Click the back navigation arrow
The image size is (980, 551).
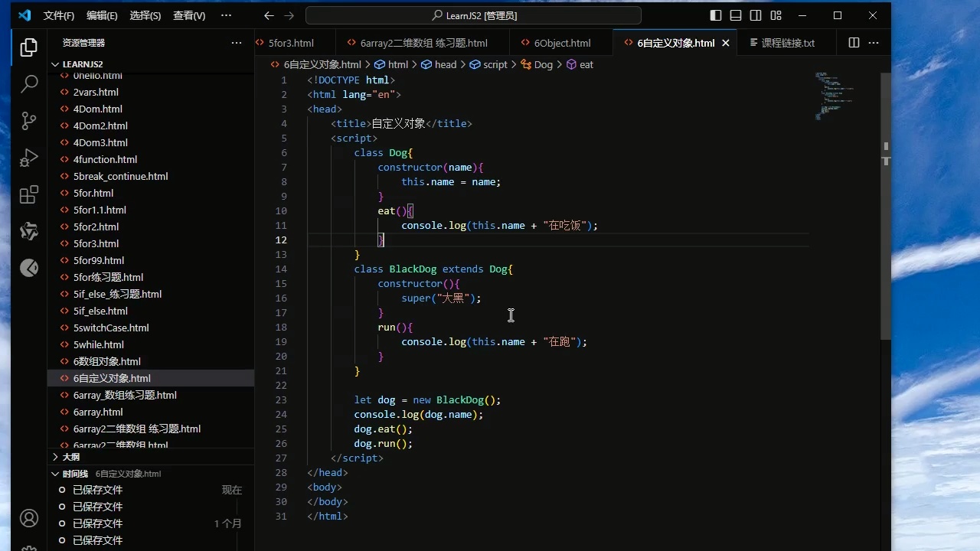268,15
